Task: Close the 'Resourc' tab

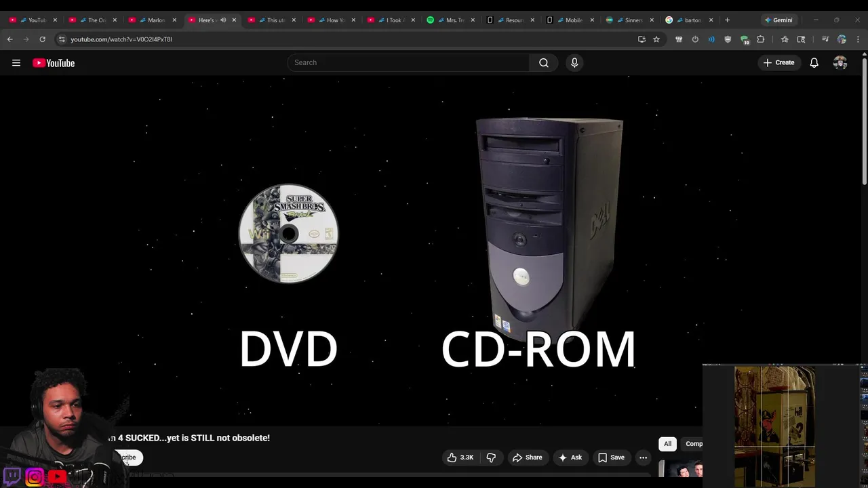Action: pos(532,20)
